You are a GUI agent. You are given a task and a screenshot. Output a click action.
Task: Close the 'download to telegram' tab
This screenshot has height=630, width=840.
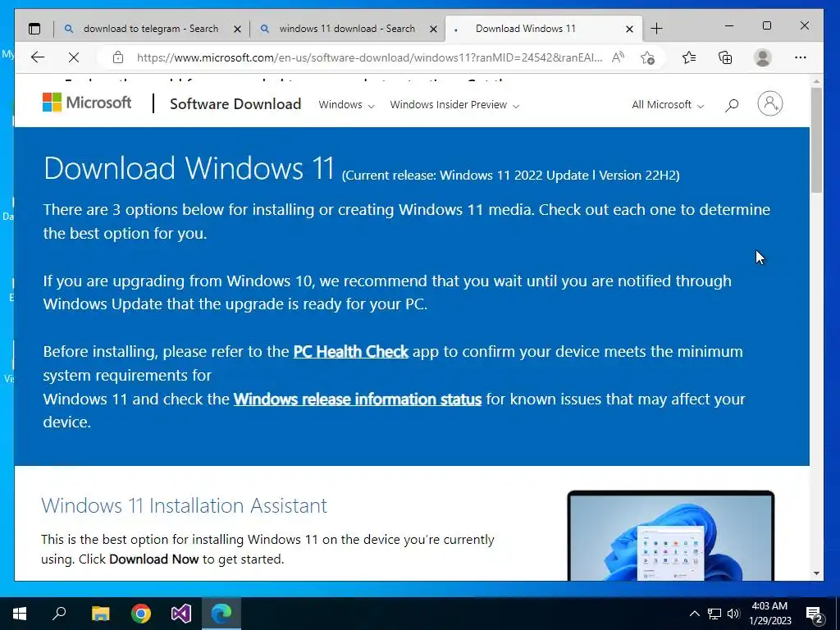pyautogui.click(x=237, y=29)
